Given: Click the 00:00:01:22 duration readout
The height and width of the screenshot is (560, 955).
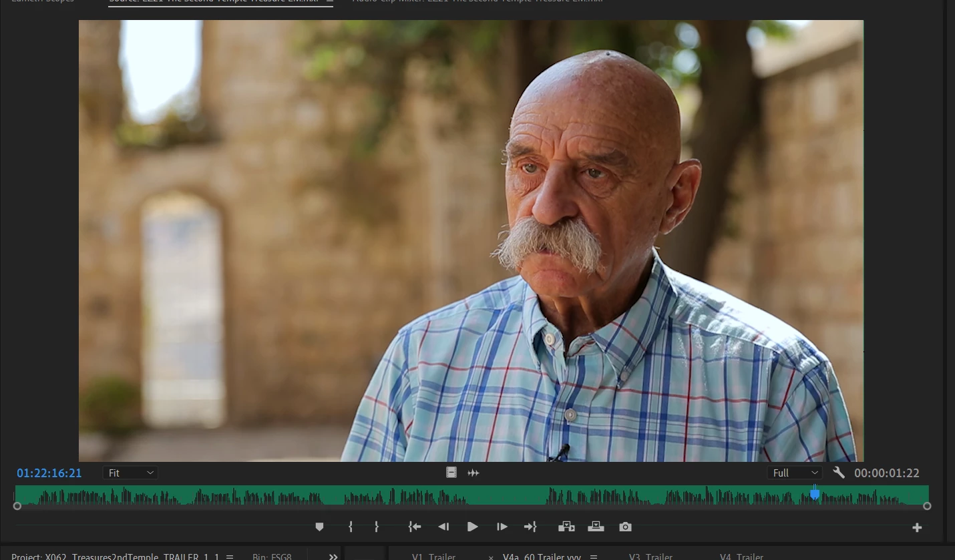Looking at the screenshot, I should click(886, 473).
